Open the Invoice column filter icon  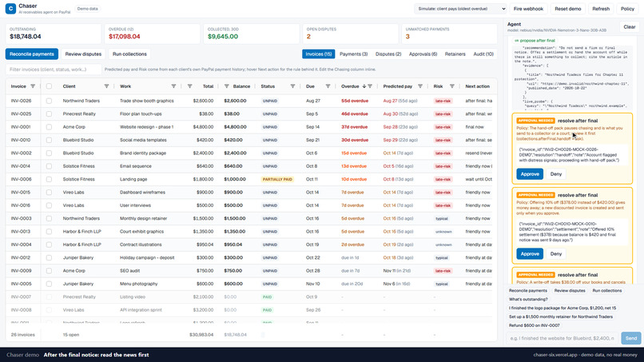33,86
